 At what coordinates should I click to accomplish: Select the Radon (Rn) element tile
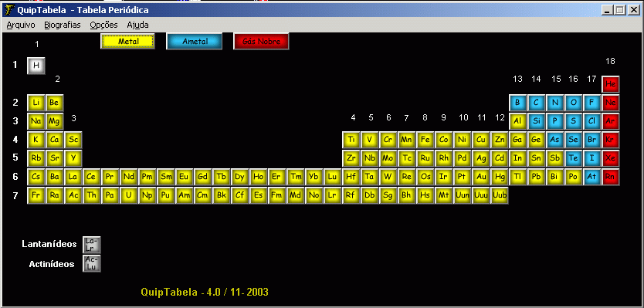pyautogui.click(x=610, y=177)
